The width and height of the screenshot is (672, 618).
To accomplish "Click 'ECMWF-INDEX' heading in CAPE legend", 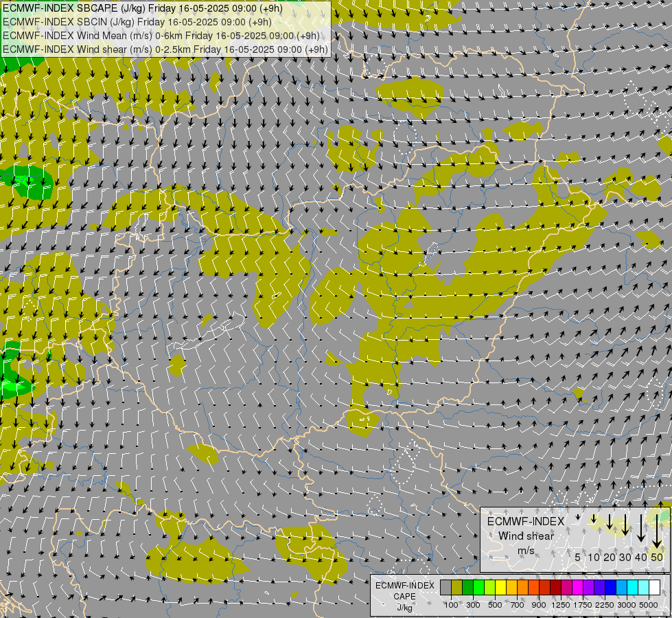I will coord(404,586).
